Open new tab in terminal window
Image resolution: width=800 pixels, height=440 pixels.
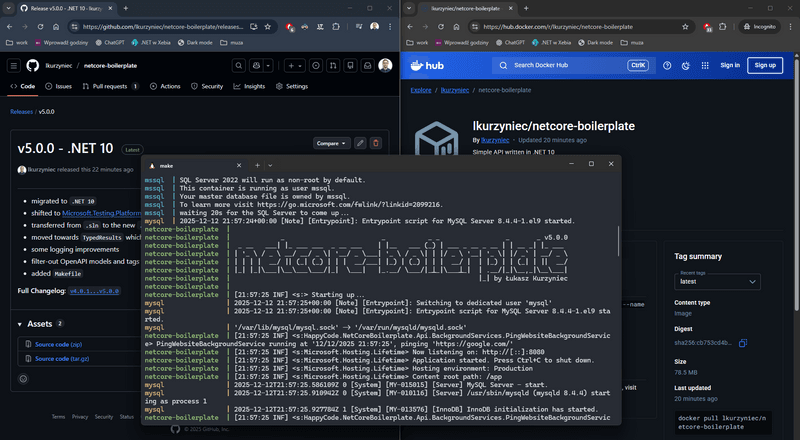point(258,165)
